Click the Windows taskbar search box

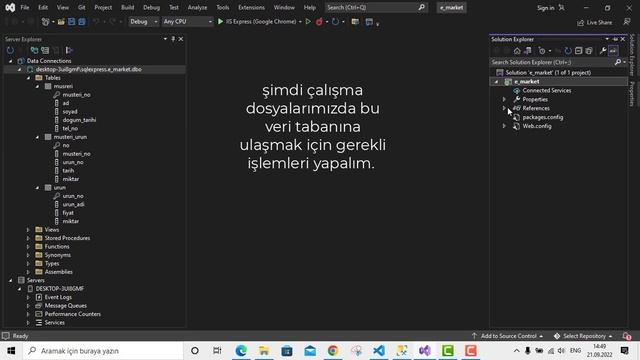coord(103,351)
